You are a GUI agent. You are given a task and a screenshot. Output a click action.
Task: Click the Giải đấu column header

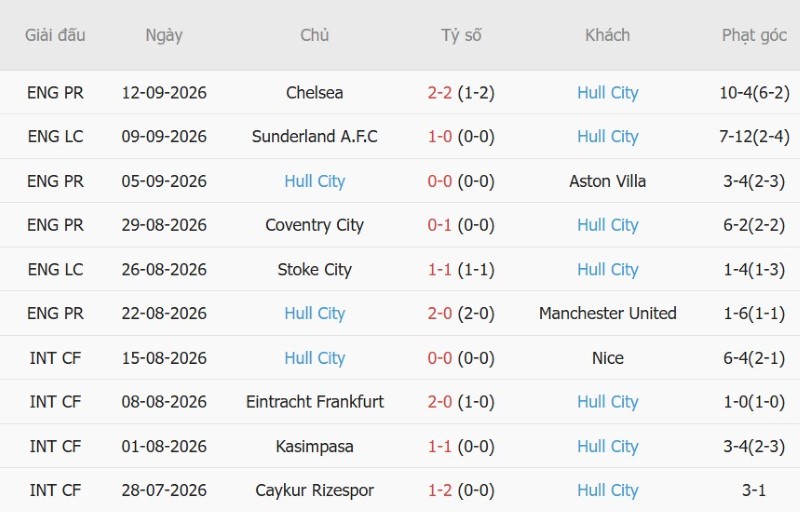(x=55, y=35)
